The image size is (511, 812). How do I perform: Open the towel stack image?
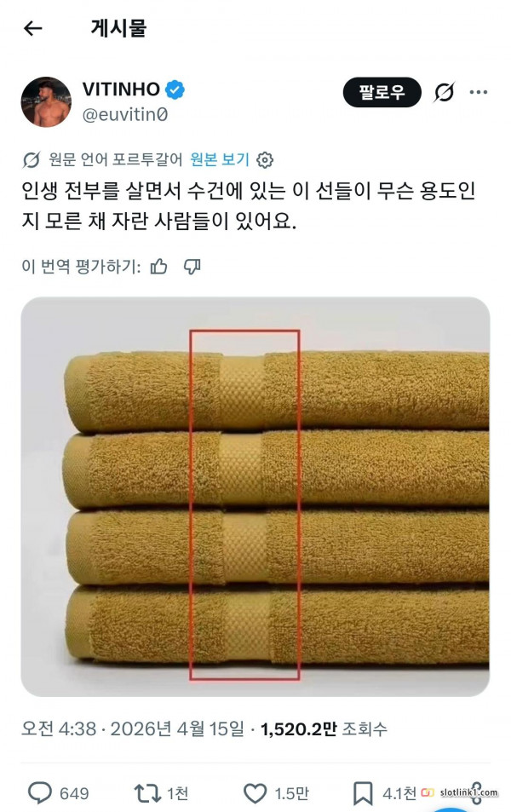coord(255,496)
